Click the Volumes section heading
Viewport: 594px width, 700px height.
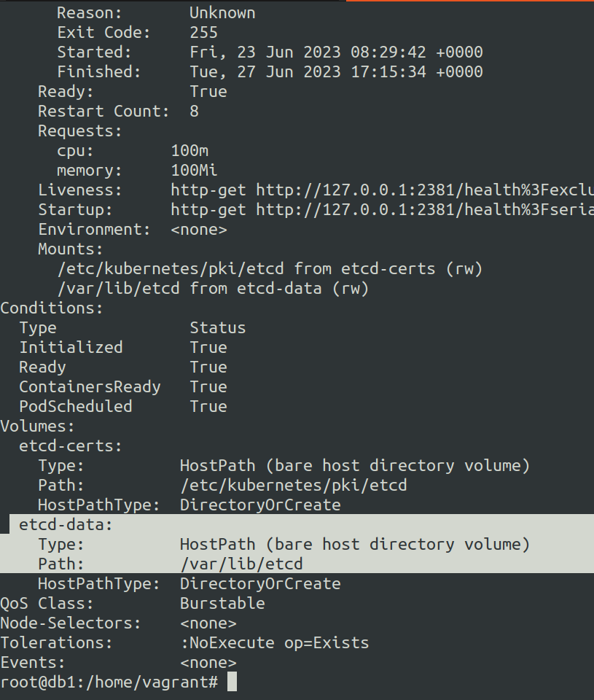[37, 427]
